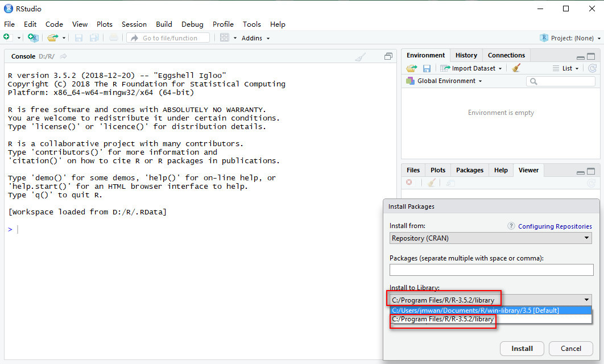
Task: Click the Open File folder icon in main toolbar
Action: click(x=52, y=38)
